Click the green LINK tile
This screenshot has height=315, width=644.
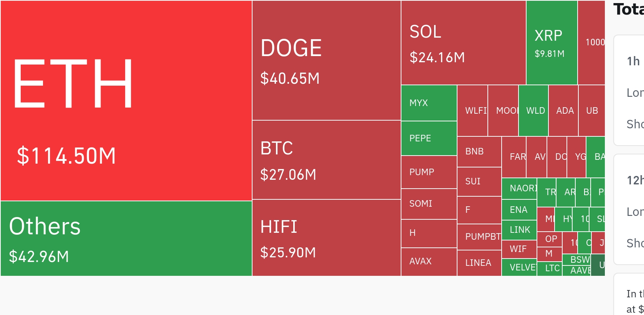pyautogui.click(x=519, y=230)
